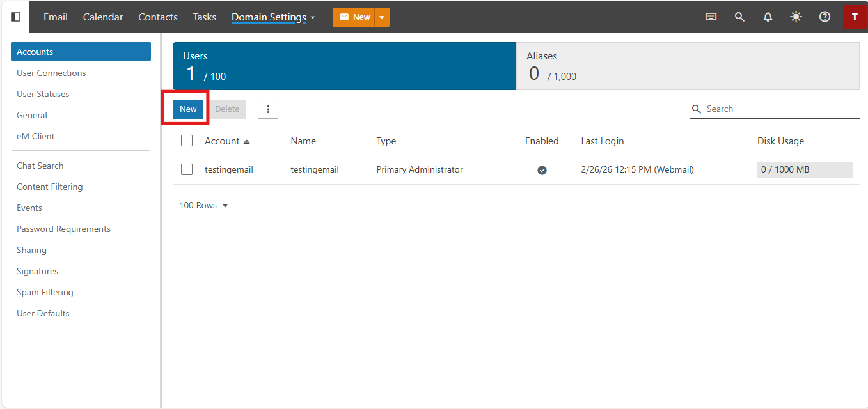Click the search magnifier in top bar
This screenshot has height=409, width=868.
coord(739,17)
